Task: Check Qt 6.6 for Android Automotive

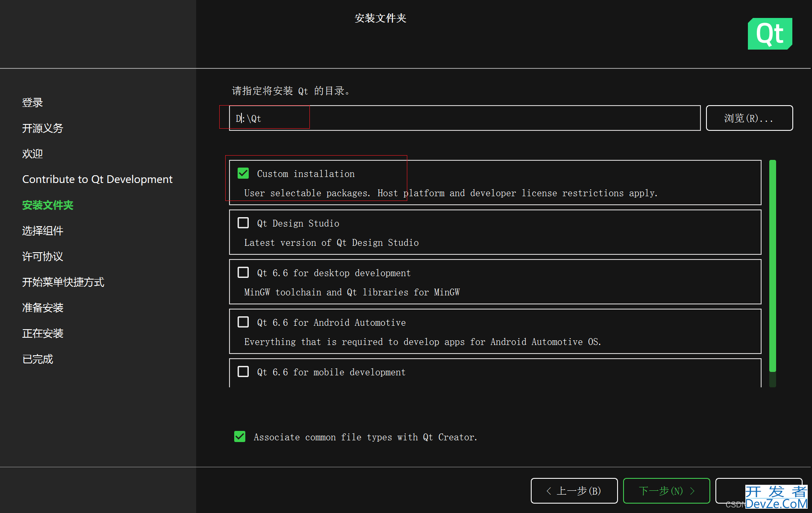Action: (243, 322)
